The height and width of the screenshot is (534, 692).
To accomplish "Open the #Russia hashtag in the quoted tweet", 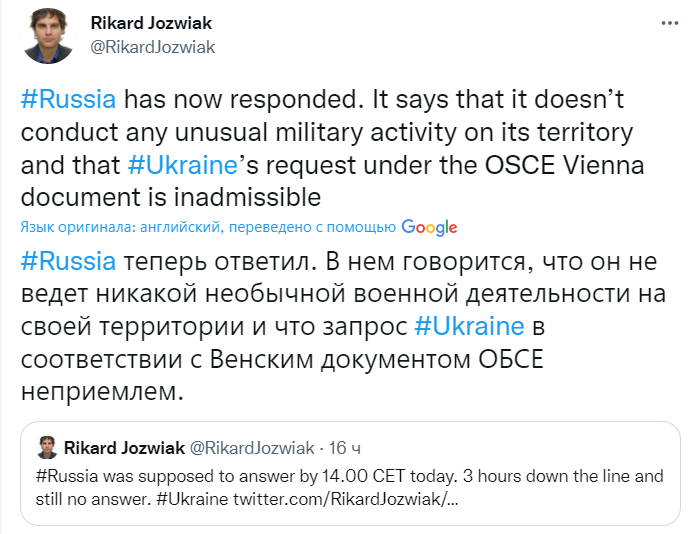I will click(x=67, y=476).
